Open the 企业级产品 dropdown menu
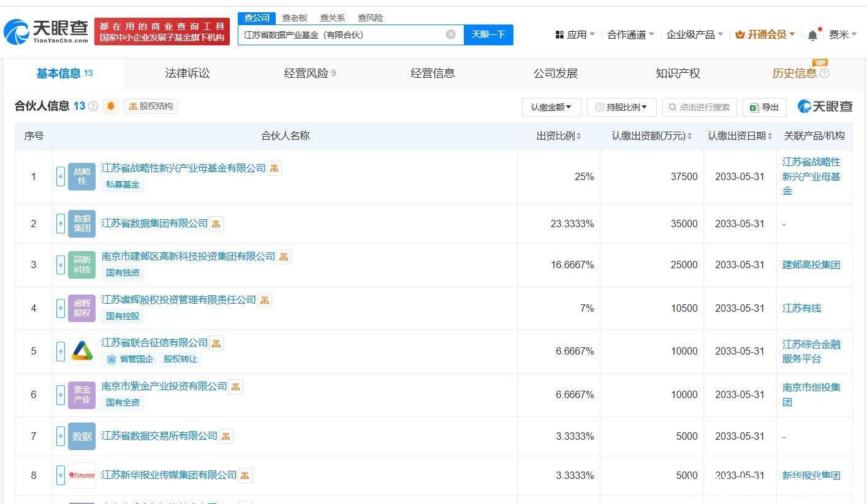Screen dimensions: 867x504 [x=695, y=35]
